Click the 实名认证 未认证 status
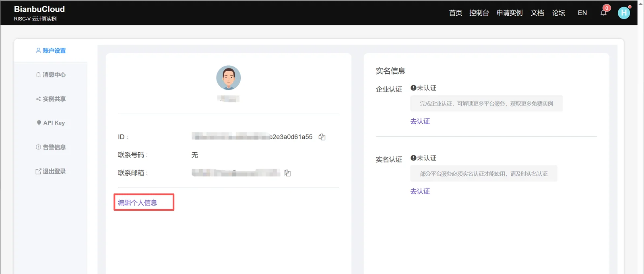Screen dimensions: 644x274 (x=423, y=158)
